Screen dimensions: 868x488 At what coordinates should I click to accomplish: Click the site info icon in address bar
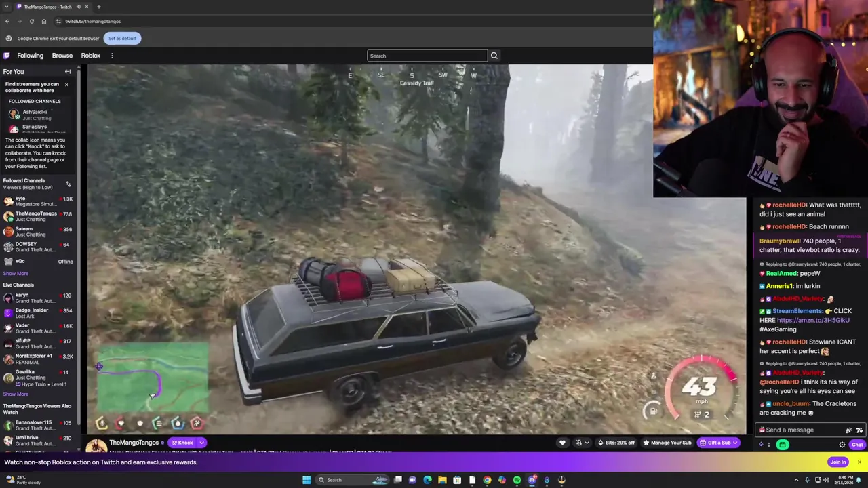click(x=58, y=21)
